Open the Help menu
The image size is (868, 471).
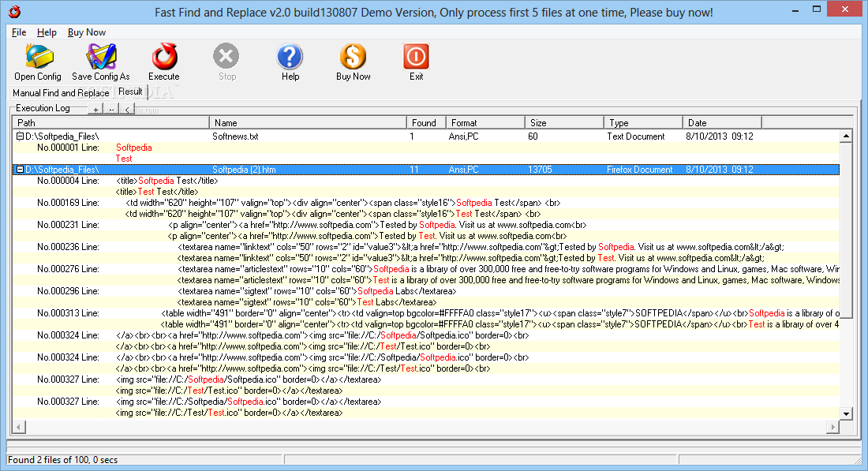tap(47, 32)
